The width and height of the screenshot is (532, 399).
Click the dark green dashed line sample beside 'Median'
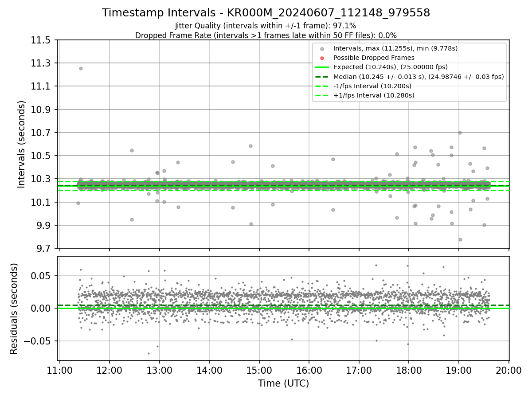pyautogui.click(x=322, y=77)
